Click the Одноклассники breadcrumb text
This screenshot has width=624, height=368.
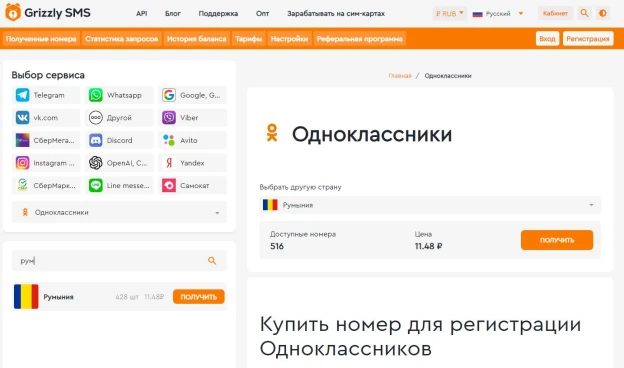click(448, 76)
